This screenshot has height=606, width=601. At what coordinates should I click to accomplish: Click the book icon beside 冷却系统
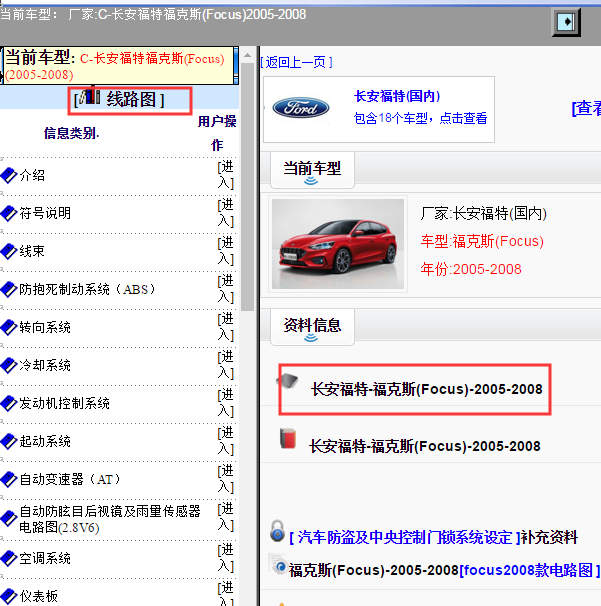click(9, 366)
